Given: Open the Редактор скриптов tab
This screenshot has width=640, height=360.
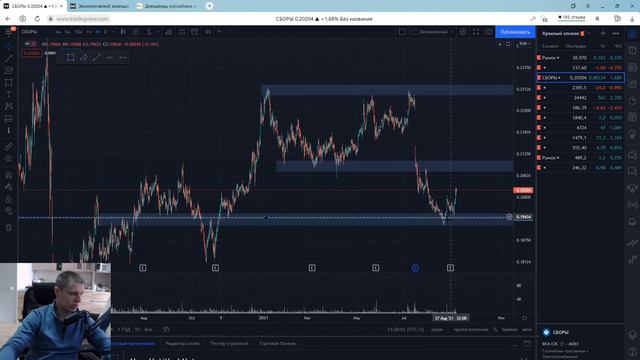Looking at the screenshot, I should [x=182, y=344].
